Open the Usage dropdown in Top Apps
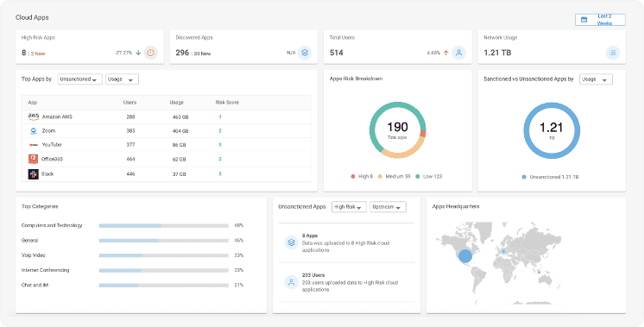Image resolution: width=644 pixels, height=327 pixels. tap(122, 79)
